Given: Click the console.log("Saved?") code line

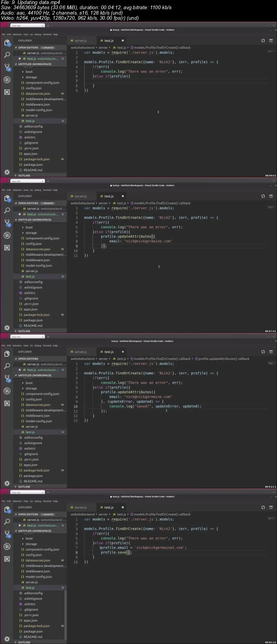Looking at the screenshot, I should point(155,406).
